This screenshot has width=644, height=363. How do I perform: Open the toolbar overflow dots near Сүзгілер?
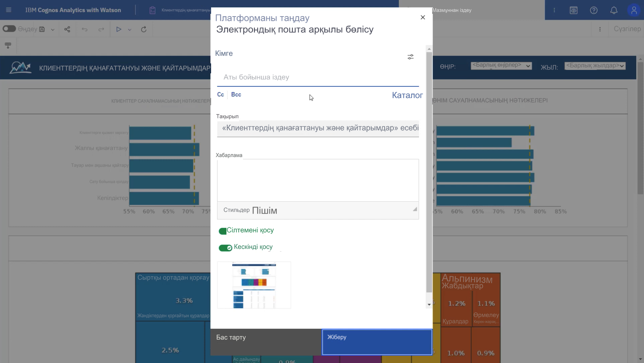pos(600,29)
